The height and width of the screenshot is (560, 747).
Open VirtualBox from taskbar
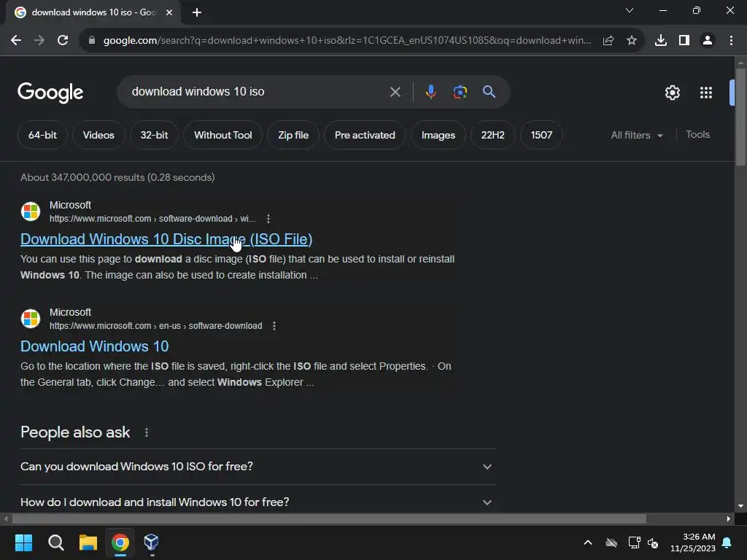tap(151, 542)
